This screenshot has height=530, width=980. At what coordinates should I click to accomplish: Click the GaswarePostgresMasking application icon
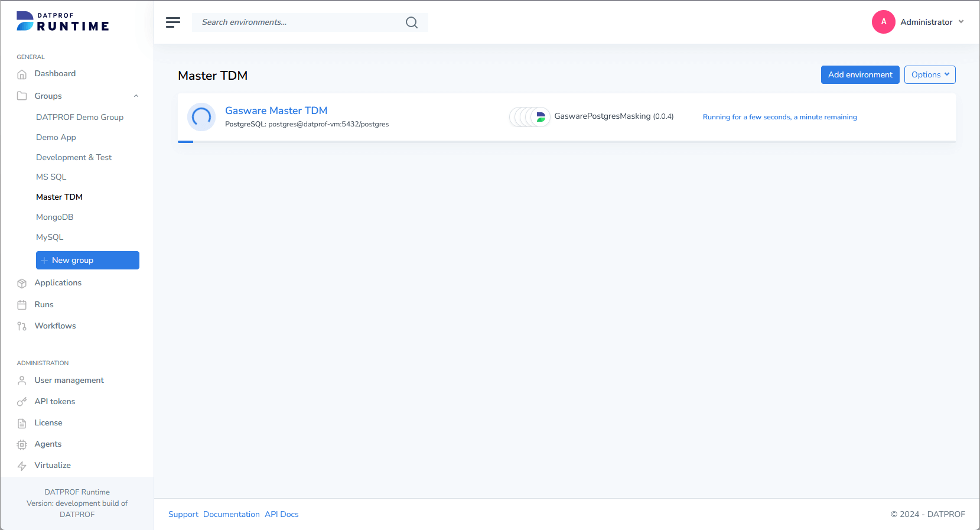coord(540,117)
